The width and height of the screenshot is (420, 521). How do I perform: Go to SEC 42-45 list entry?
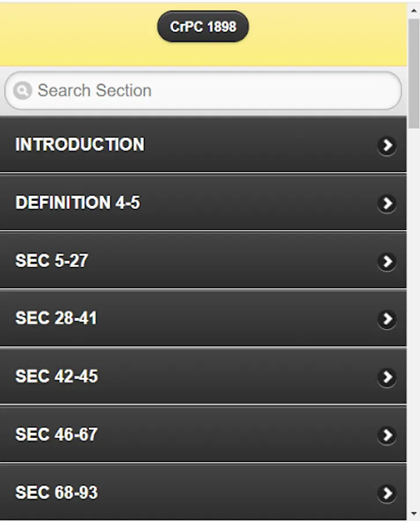[203, 376]
